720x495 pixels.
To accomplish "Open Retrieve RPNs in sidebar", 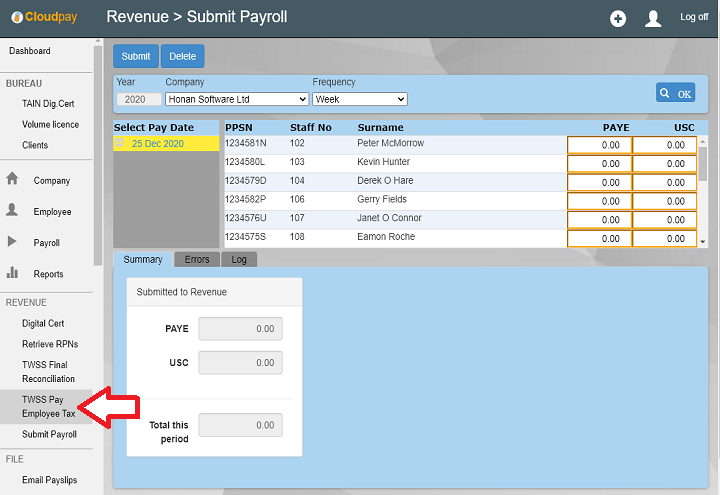I will (50, 344).
